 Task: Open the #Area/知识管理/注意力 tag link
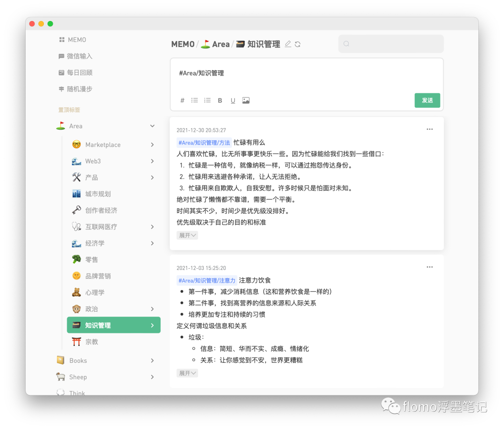[207, 280]
